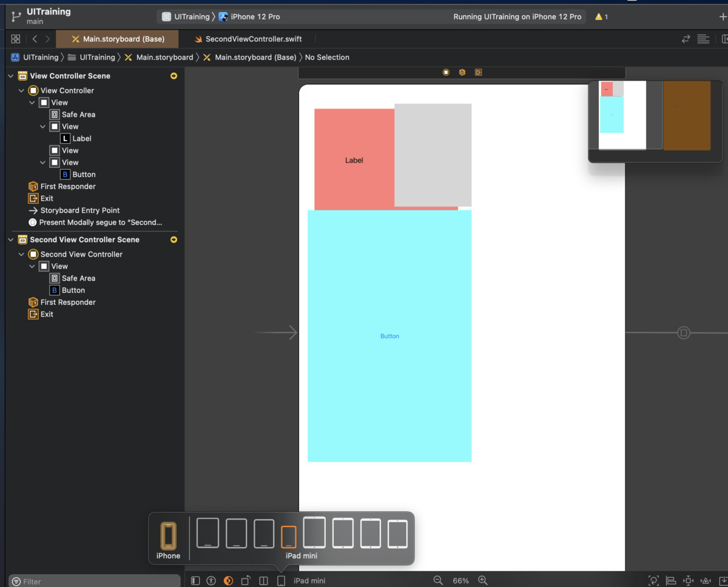Click the swap editor arrows icon
The image size is (728, 587).
click(686, 39)
